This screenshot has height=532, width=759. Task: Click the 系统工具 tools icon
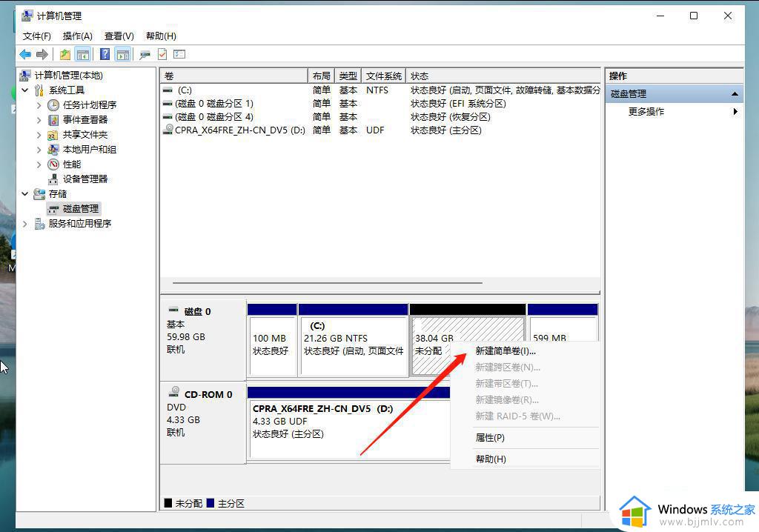39,90
